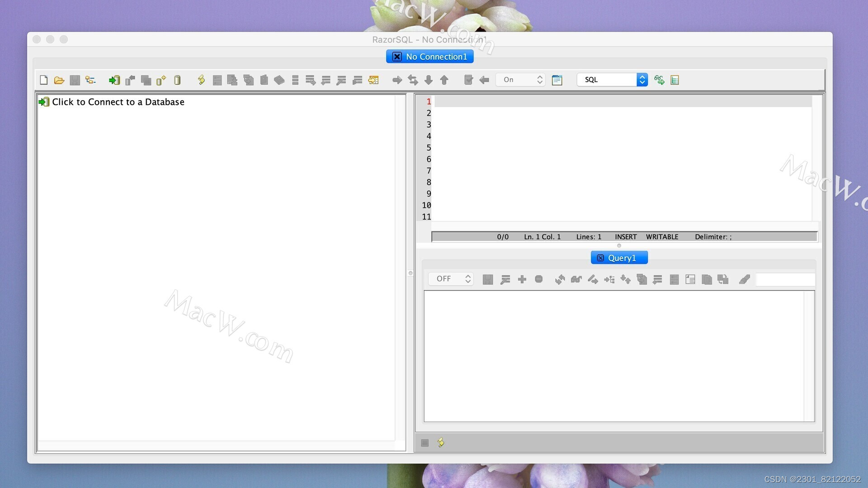Close the Query1 tab with its X
This screenshot has width=868, height=488.
click(600, 258)
